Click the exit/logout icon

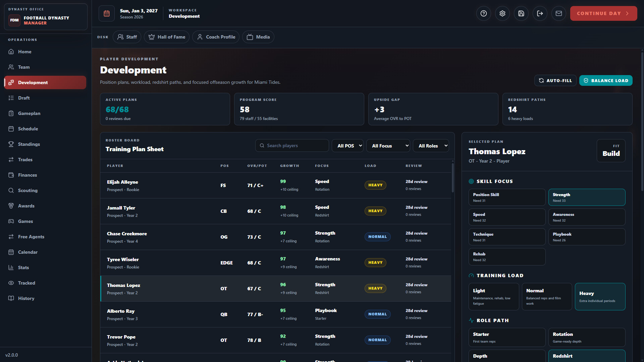pos(540,13)
